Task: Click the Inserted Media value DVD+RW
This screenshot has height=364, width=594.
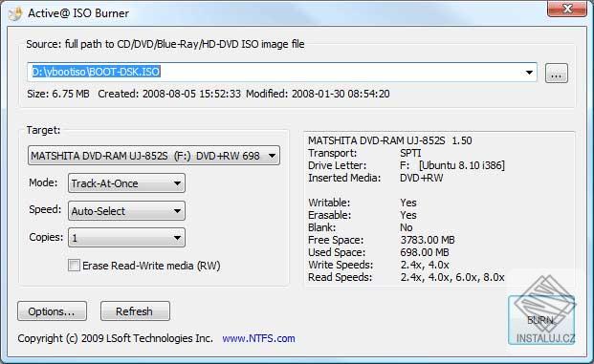Action: click(421, 178)
